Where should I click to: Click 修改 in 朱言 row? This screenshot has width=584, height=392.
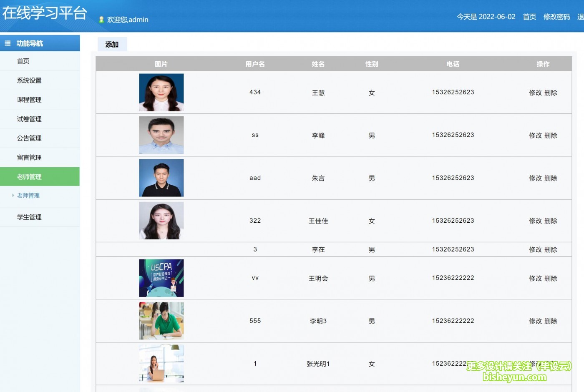coord(535,178)
